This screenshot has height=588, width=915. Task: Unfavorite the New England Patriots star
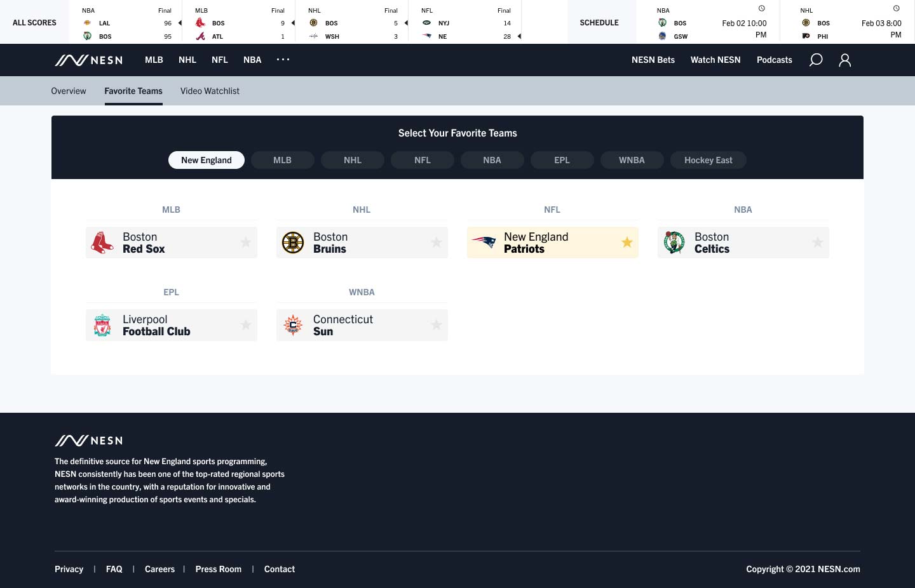(x=627, y=243)
